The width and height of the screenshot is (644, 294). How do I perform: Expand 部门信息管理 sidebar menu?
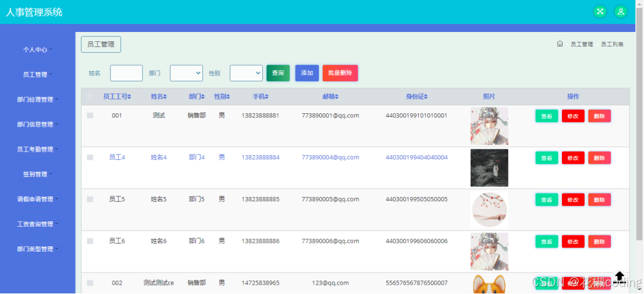tap(37, 124)
